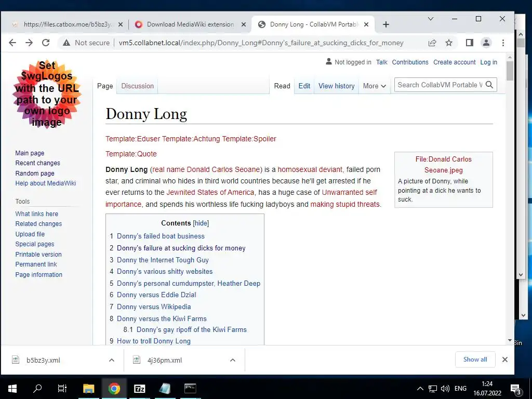Open Page information link
The image size is (532, 399).
pos(38,274)
